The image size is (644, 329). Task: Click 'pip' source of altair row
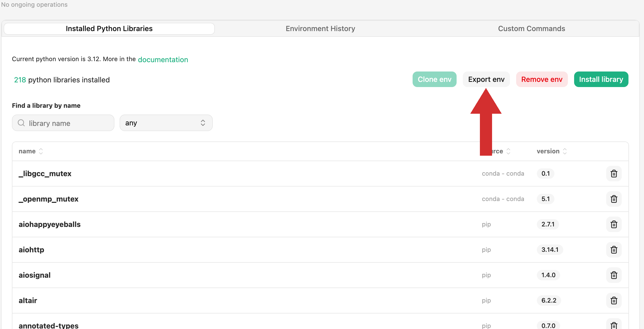(486, 301)
